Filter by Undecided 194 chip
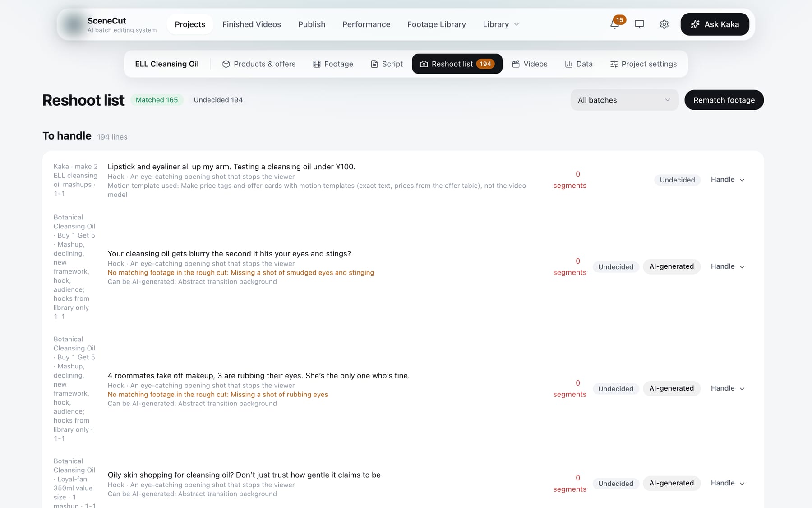The height and width of the screenshot is (508, 812). tap(218, 100)
